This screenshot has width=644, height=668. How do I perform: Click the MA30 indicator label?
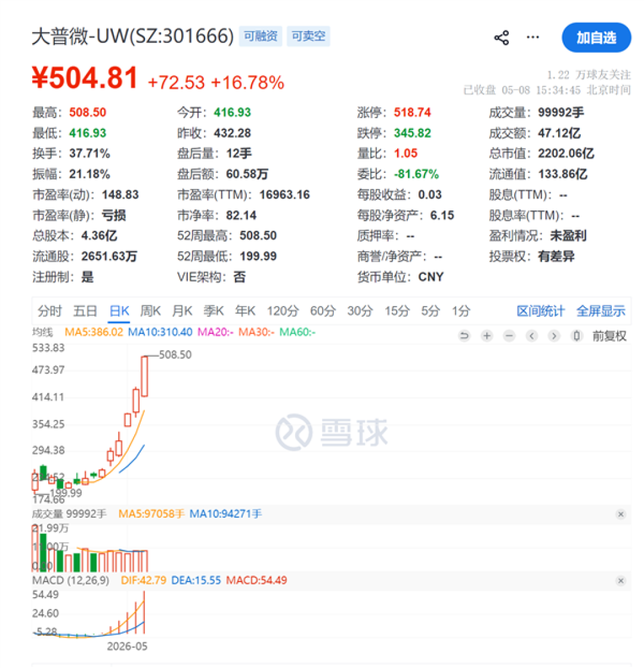tap(256, 332)
